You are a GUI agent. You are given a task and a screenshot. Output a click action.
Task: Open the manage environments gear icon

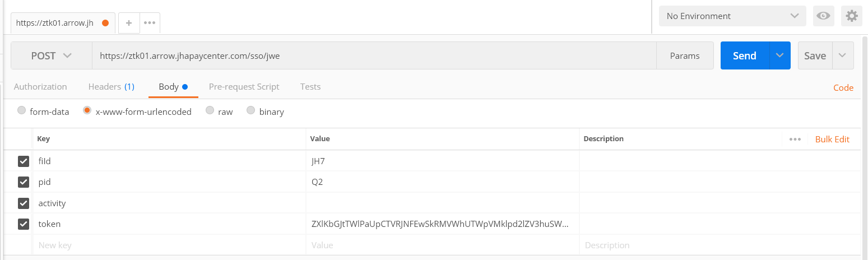point(852,16)
